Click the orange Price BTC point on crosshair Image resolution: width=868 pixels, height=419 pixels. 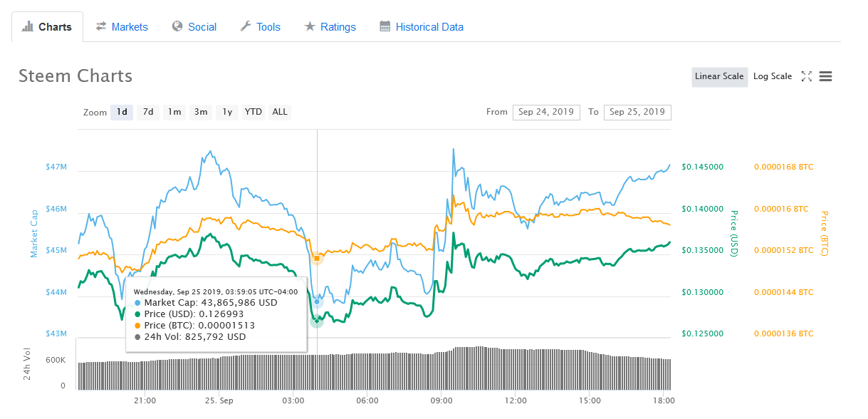[x=317, y=258]
